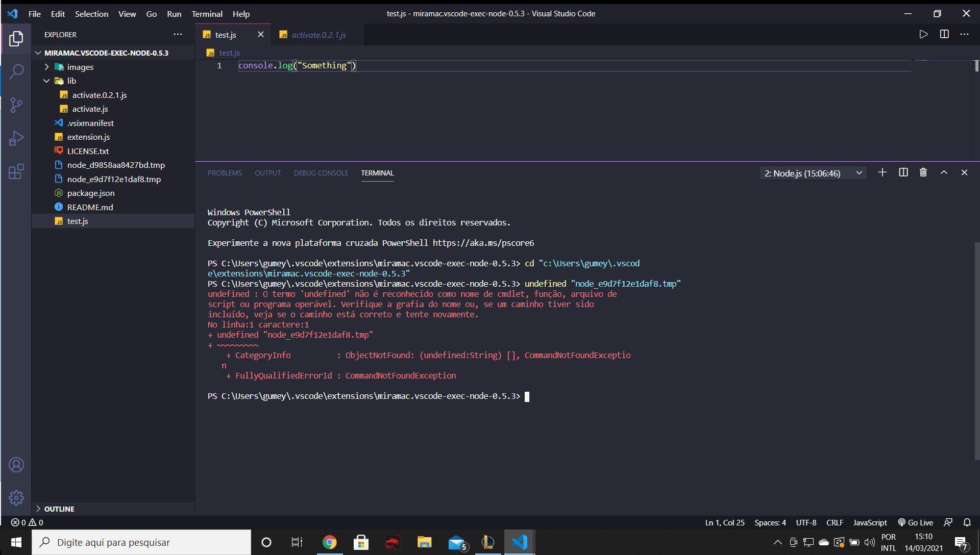Click the test.js breadcrumb
Image resolution: width=980 pixels, height=555 pixels.
pyautogui.click(x=229, y=53)
